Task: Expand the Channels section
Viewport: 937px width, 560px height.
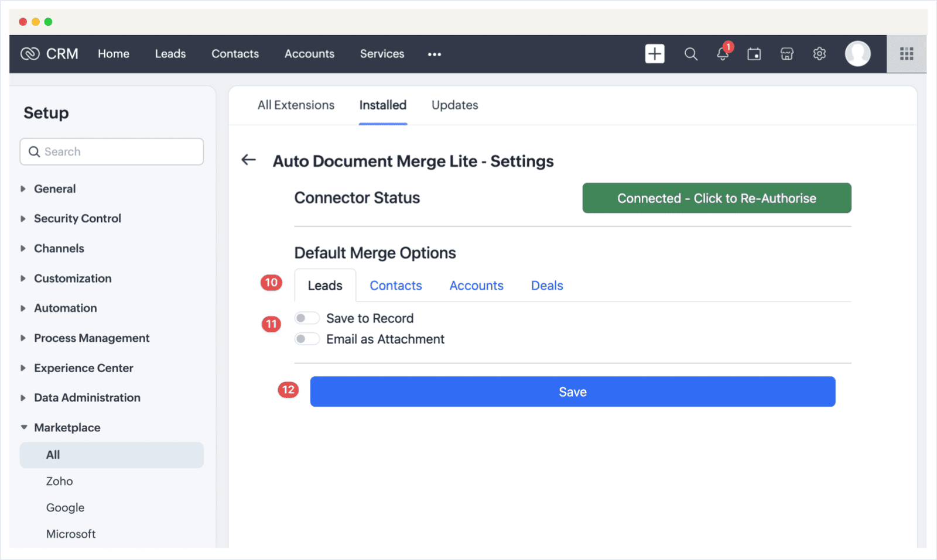Action: coord(23,249)
